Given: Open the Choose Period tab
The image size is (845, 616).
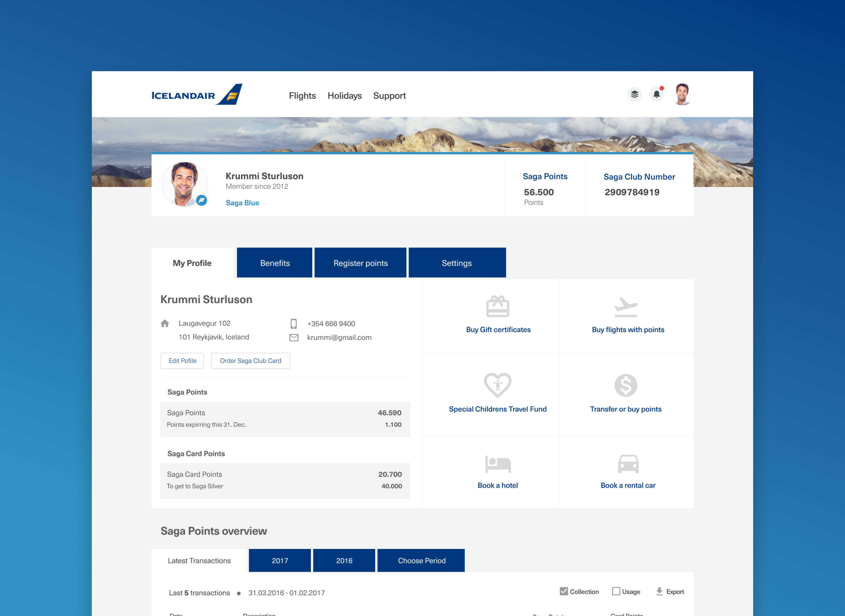Looking at the screenshot, I should click(x=421, y=560).
